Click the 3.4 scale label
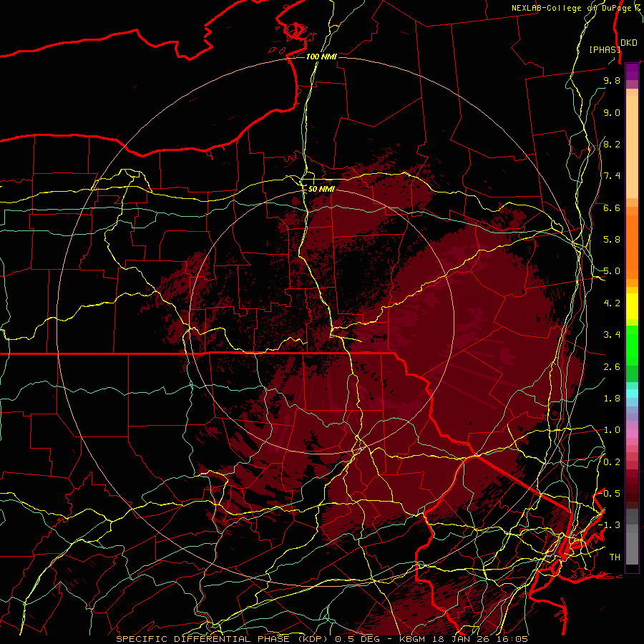The width and height of the screenshot is (644, 644). click(612, 335)
